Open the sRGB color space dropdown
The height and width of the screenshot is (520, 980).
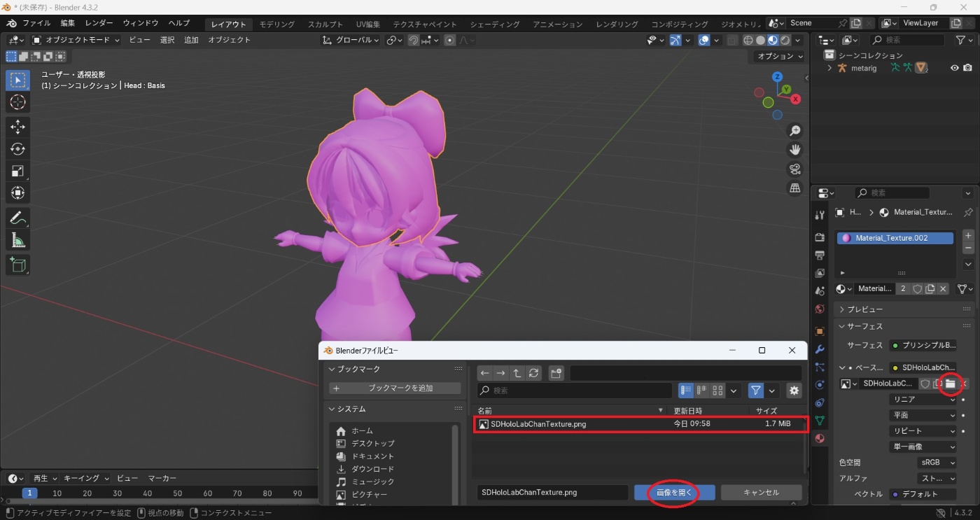coord(937,463)
